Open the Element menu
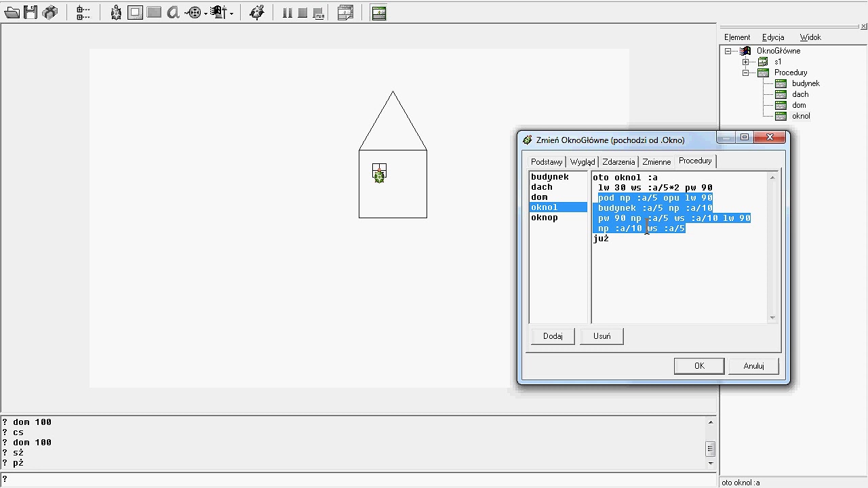Image resolution: width=868 pixels, height=488 pixels. point(737,37)
